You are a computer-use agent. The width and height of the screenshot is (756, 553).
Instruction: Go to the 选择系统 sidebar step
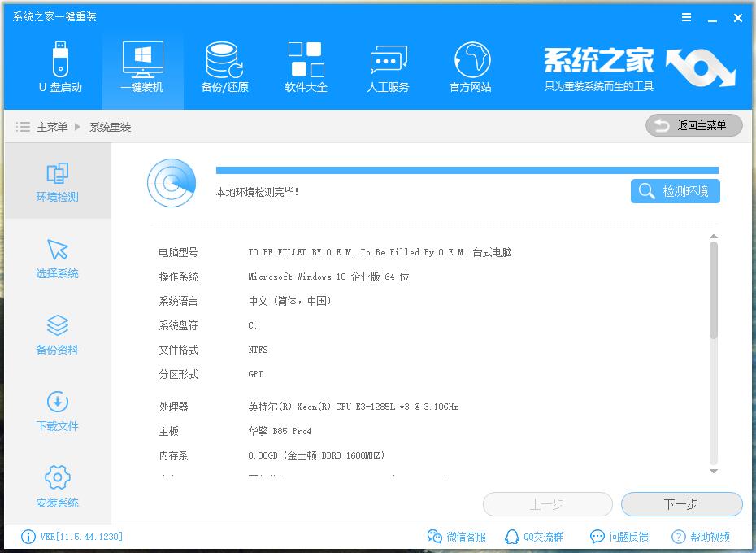point(58,259)
